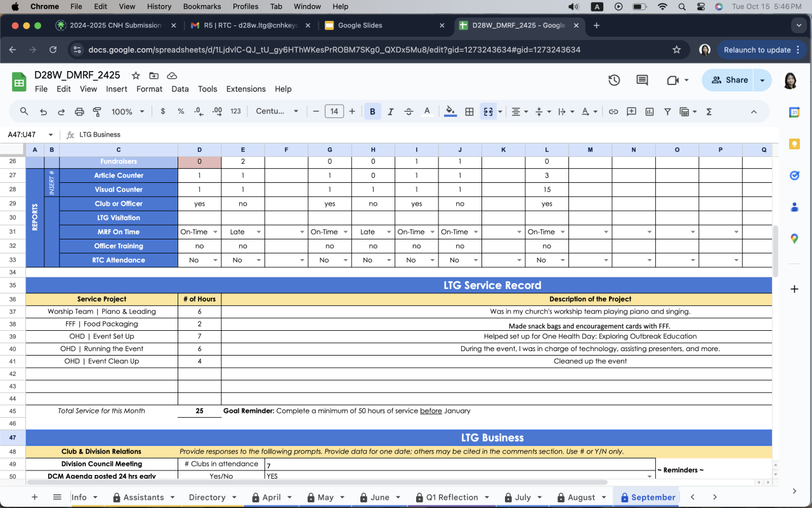Open the Extensions menu
812x508 pixels.
[x=246, y=89]
